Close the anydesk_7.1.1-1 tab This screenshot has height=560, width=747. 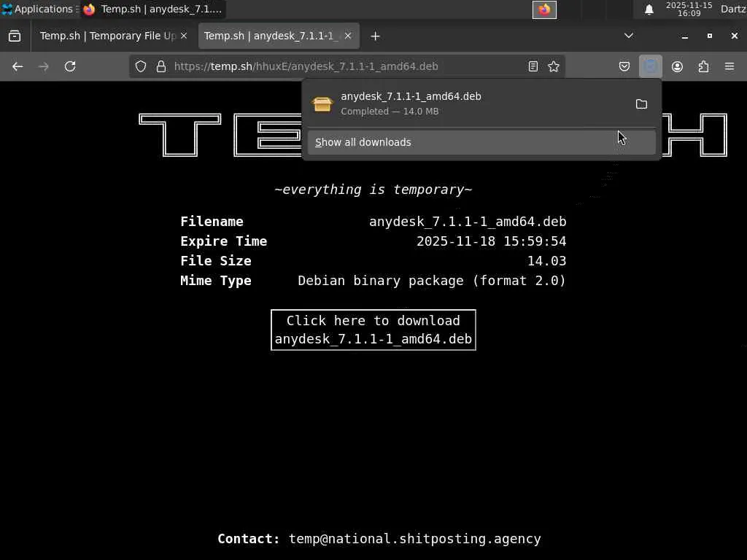coord(348,36)
